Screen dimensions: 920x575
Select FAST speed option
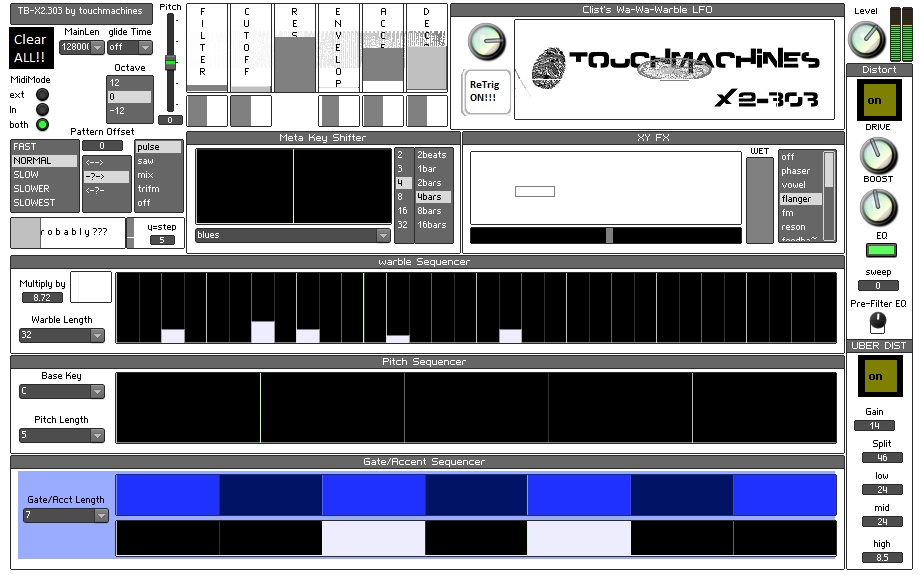(45, 147)
